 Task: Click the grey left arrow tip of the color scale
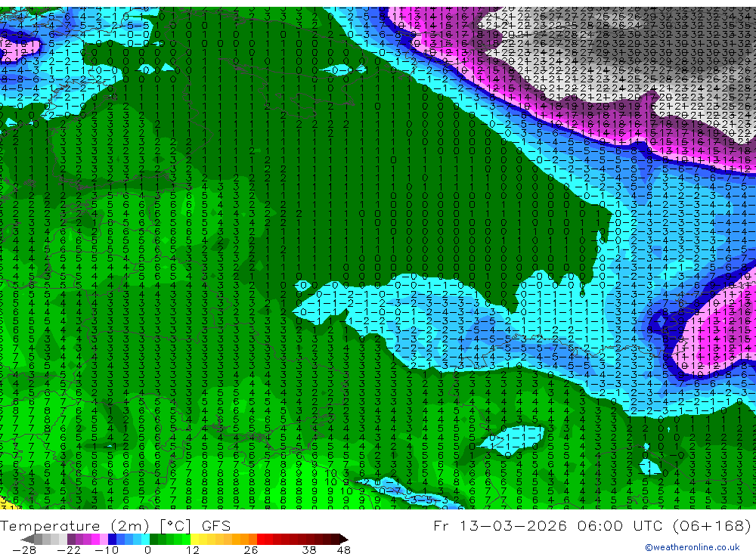click(27, 539)
